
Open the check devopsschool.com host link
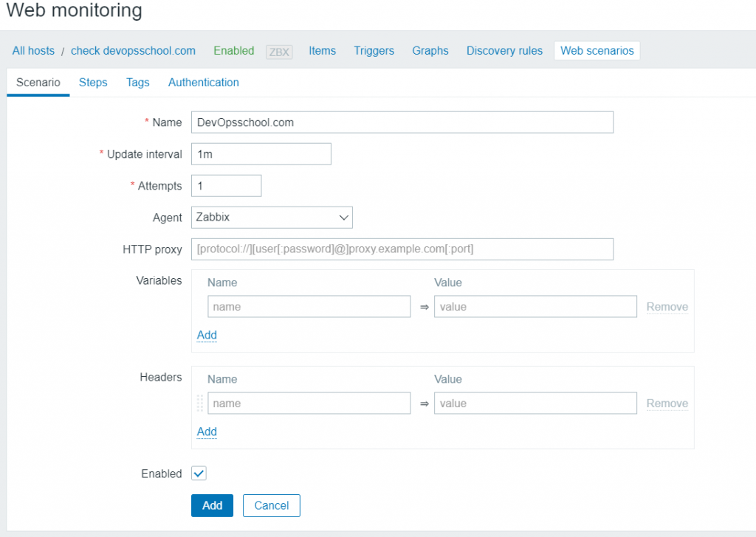click(x=133, y=51)
